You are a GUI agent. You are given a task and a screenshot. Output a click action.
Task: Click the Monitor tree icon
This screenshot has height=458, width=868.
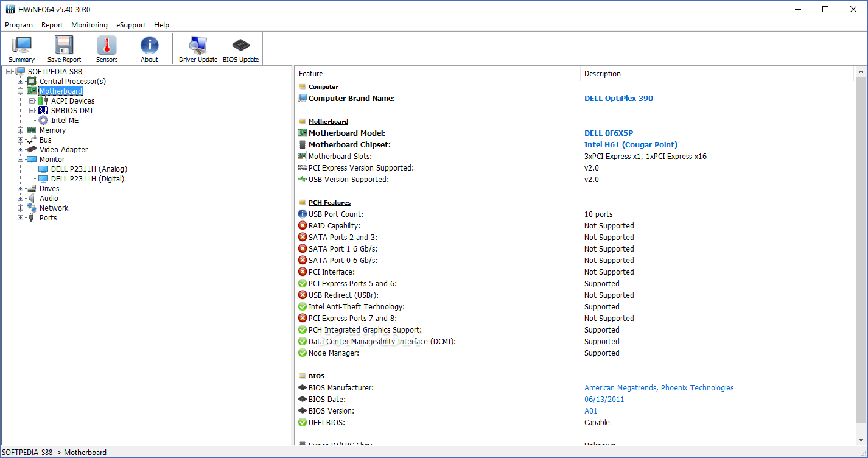point(32,160)
